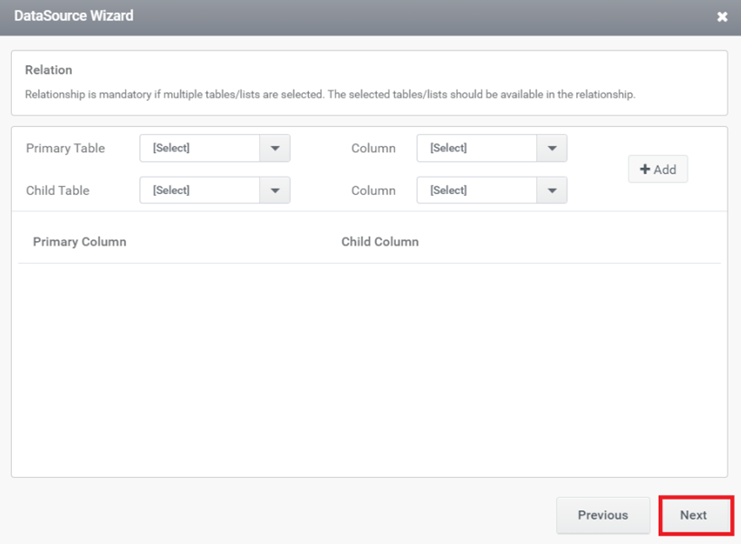Screen dimensions: 741x544
Task: Click the Child Column grid header
Action: click(x=380, y=242)
